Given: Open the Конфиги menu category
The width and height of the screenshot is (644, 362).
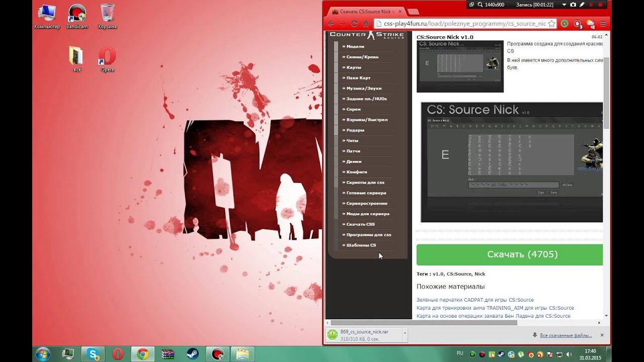Looking at the screenshot, I should pyautogui.click(x=357, y=172).
